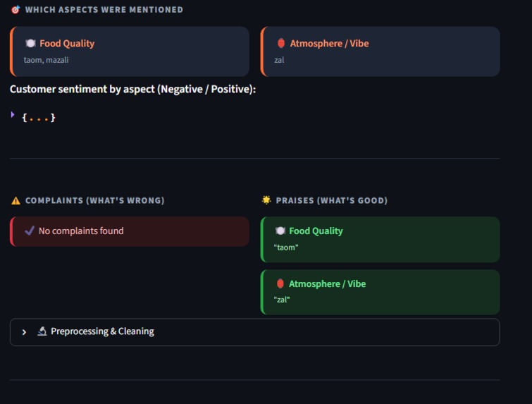Click the lantern icon in the green Atmosphere / Vibe card
Viewport: 532px width, 404px height.
pyautogui.click(x=280, y=283)
